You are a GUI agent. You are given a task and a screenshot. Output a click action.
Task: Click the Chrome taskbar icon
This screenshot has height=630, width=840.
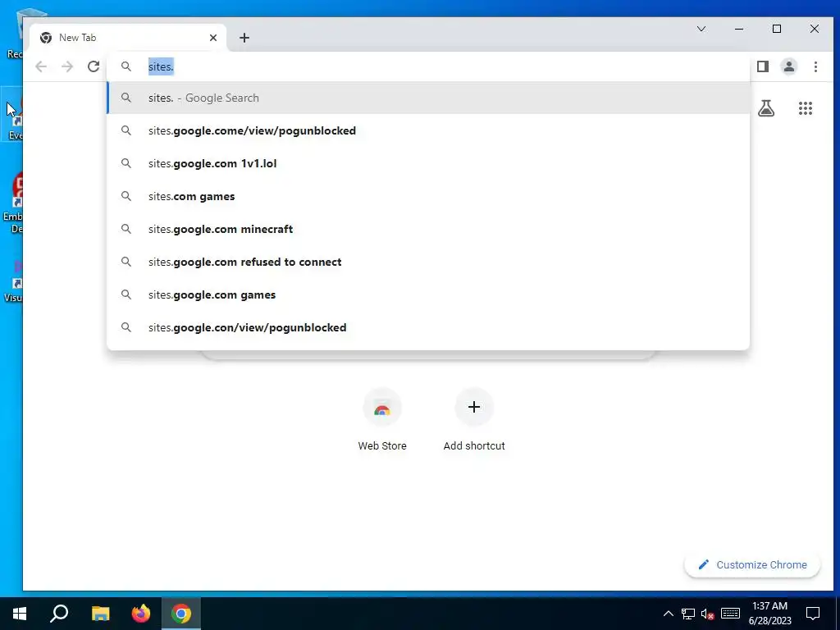(x=181, y=614)
